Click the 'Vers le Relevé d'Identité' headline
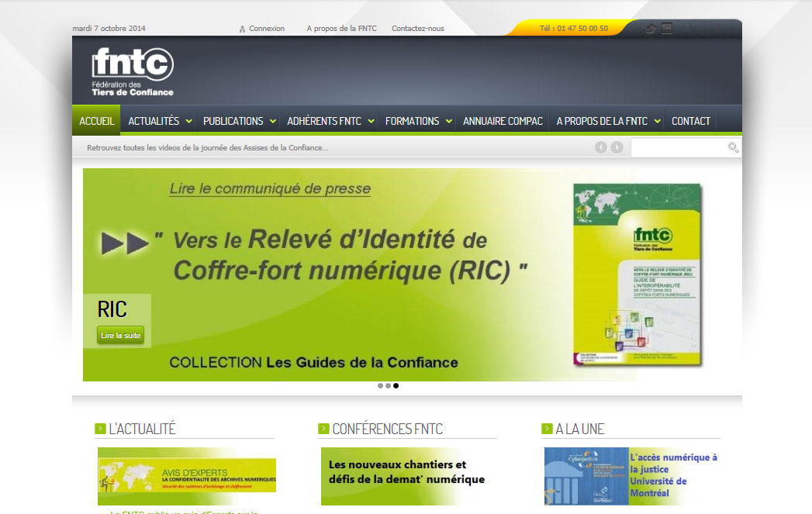812x514 pixels. click(342, 255)
